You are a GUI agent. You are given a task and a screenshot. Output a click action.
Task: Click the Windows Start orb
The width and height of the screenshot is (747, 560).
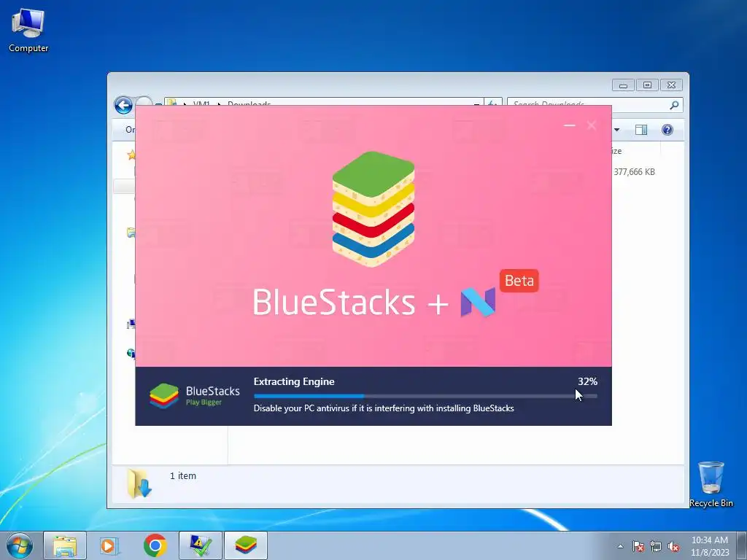(x=20, y=545)
